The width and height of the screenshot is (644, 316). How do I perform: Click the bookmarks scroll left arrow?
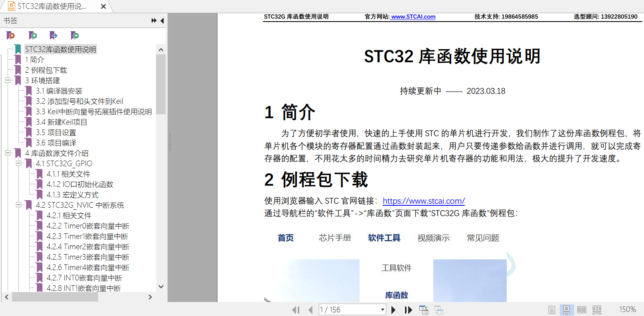[x=6, y=297]
